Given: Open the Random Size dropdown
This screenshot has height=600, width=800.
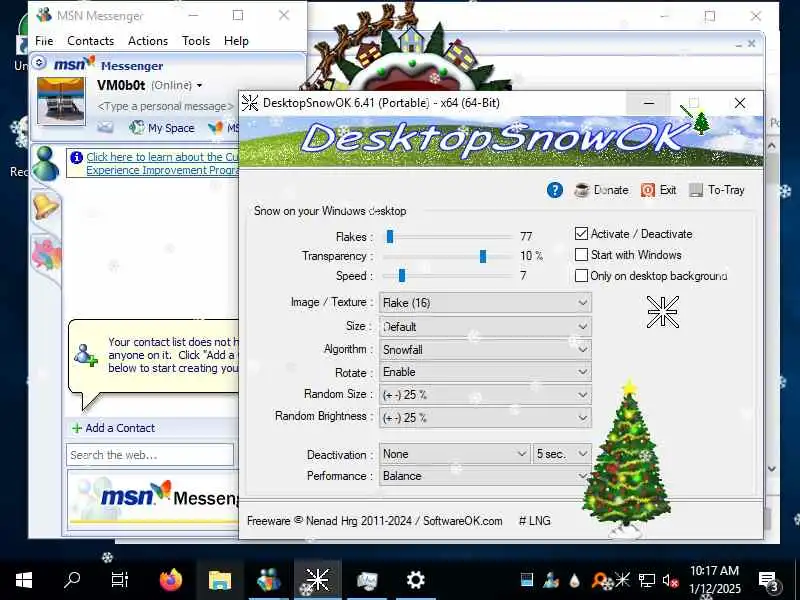Looking at the screenshot, I should (x=485, y=395).
